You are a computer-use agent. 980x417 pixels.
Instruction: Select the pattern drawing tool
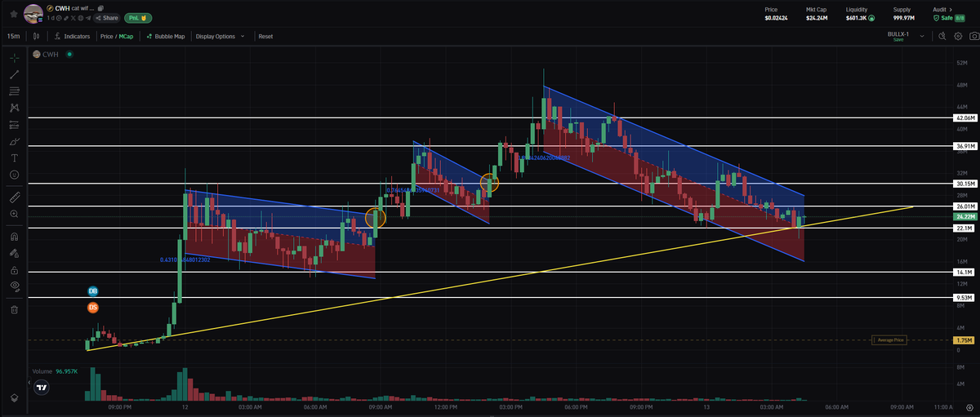click(x=14, y=108)
